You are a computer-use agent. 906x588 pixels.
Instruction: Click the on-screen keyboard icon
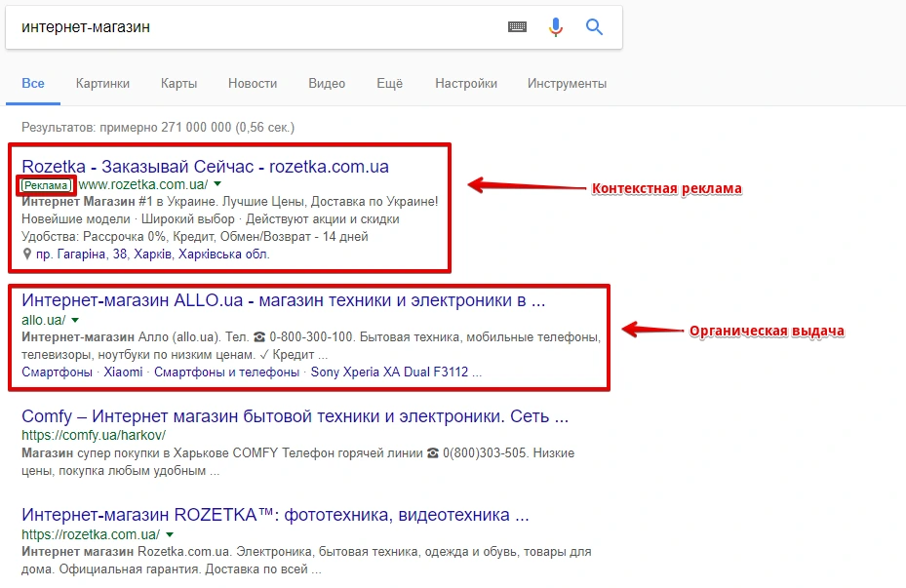point(517,27)
